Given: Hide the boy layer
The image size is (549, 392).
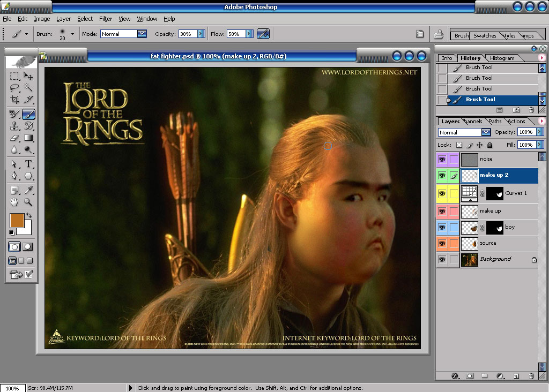Looking at the screenshot, I should 442,227.
